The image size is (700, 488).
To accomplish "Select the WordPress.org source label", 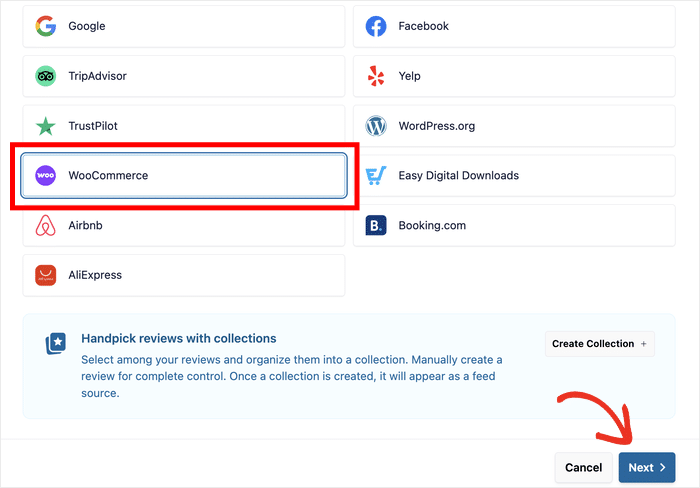I will 437,126.
